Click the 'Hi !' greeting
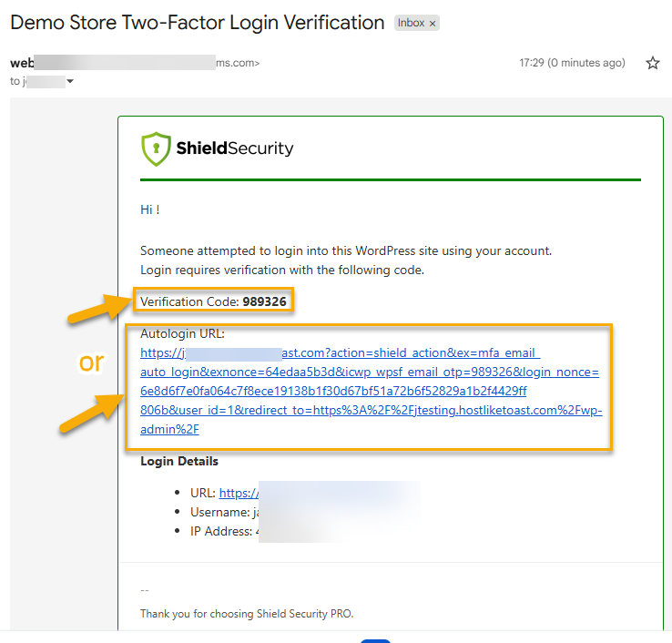Image resolution: width=672 pixels, height=643 pixels. pos(150,209)
